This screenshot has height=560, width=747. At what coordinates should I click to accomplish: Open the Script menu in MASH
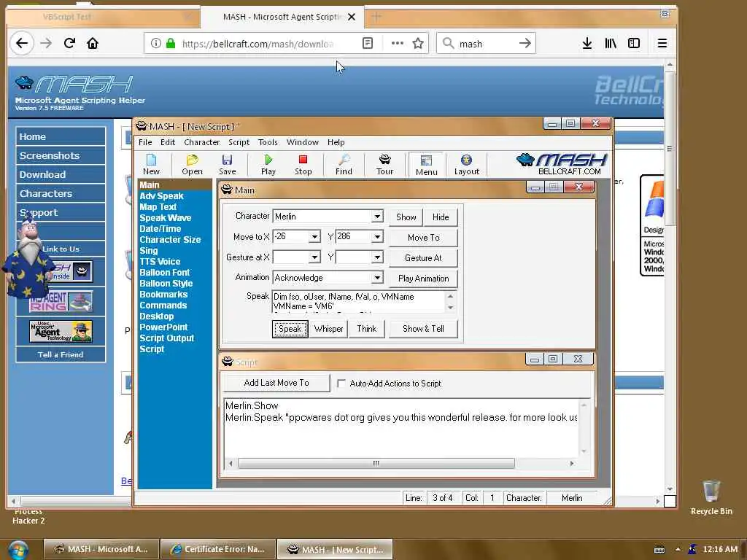click(239, 142)
